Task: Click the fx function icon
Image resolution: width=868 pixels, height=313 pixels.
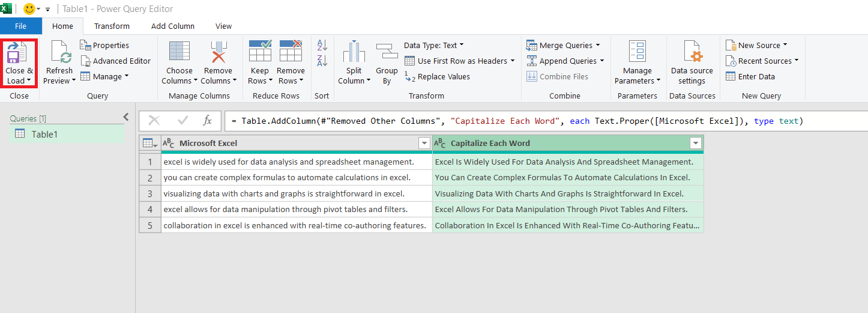Action: tap(207, 121)
